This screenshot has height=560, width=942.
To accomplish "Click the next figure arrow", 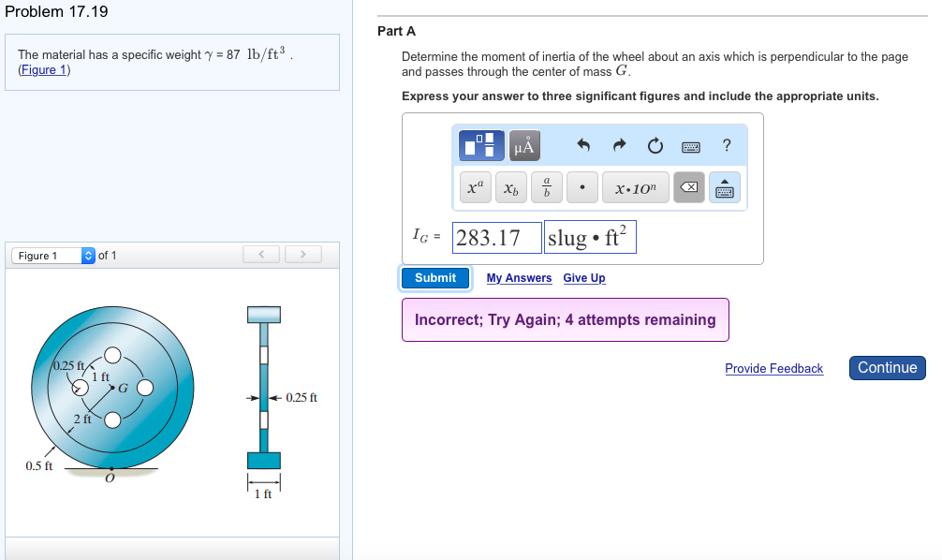I will point(302,254).
